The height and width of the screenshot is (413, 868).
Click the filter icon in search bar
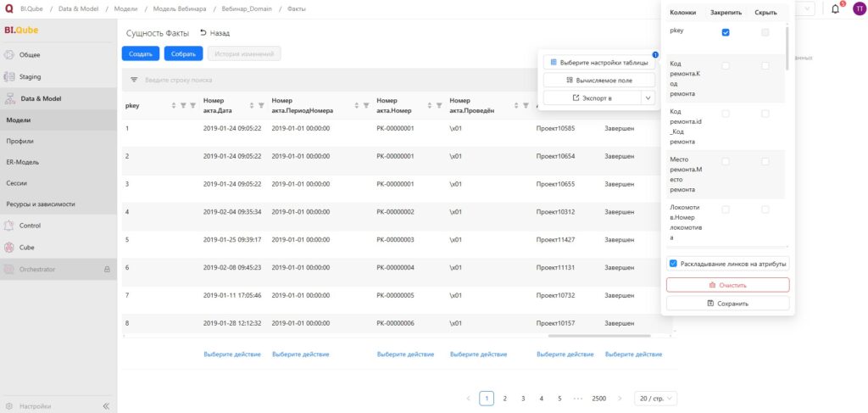click(134, 80)
